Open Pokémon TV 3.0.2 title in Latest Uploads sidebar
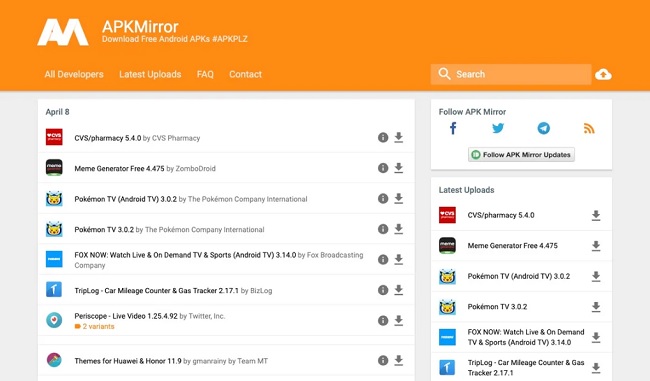 click(x=497, y=307)
